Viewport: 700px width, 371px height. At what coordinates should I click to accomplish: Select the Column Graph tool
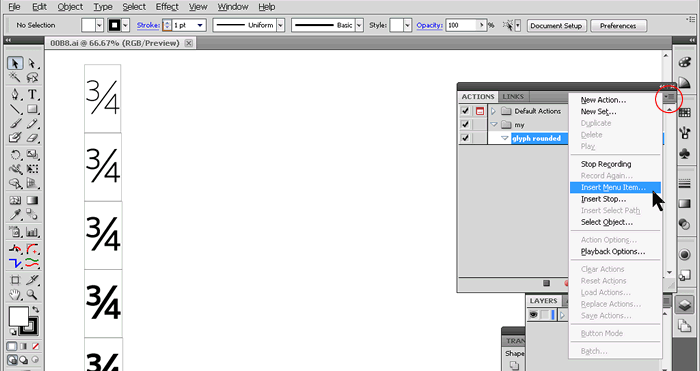[32, 232]
